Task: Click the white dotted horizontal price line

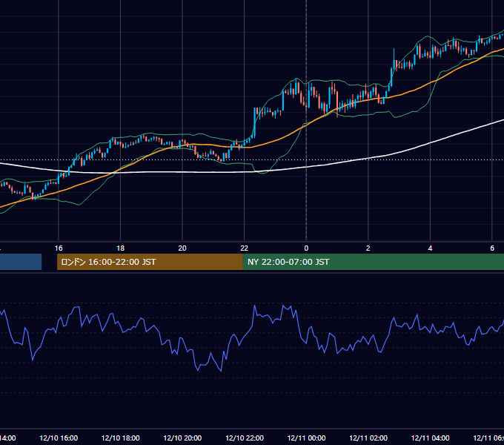Action: [x=252, y=159]
